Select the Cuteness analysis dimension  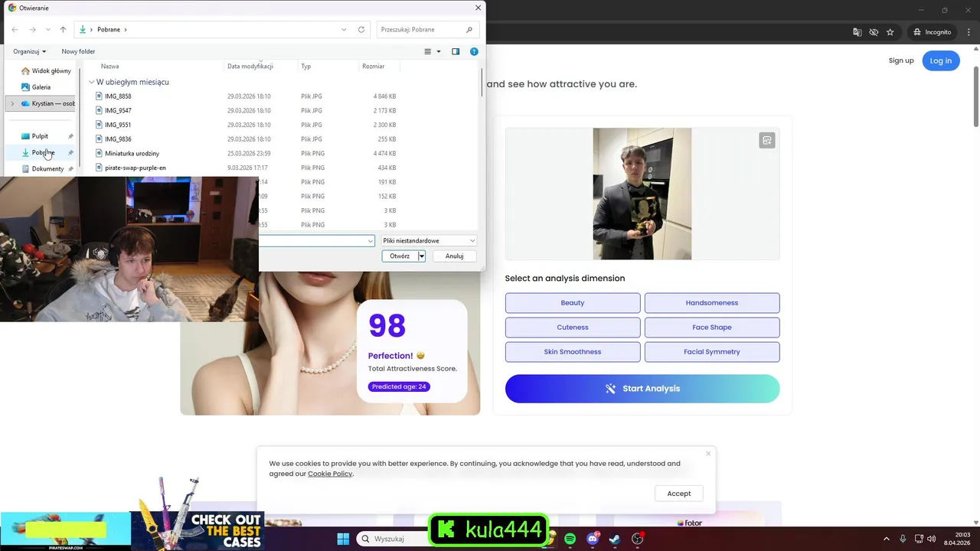coord(573,328)
